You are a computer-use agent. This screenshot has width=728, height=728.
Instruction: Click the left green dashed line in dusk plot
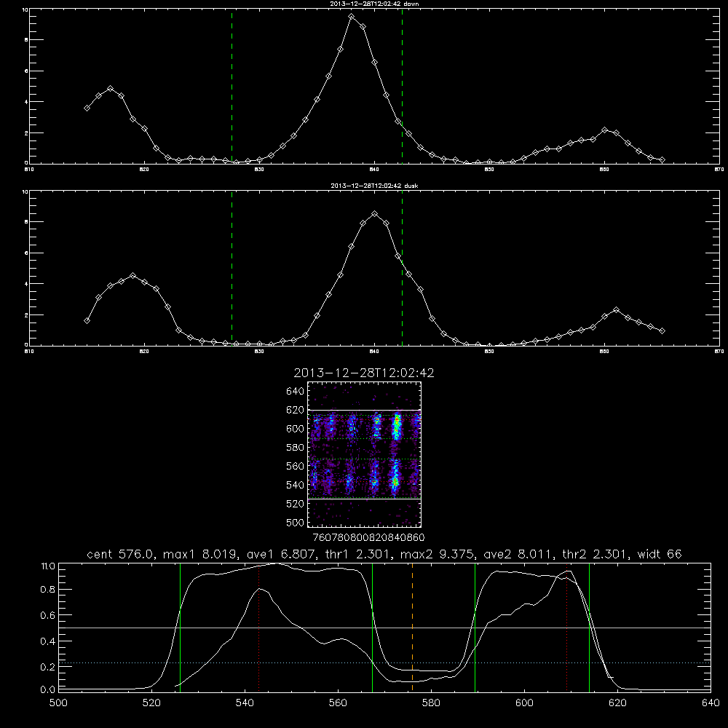pyautogui.click(x=232, y=269)
